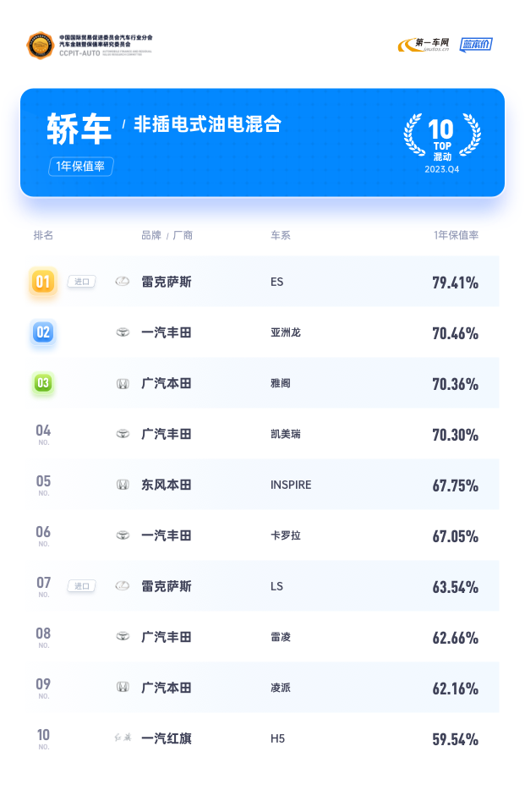This screenshot has width=525, height=812.
Task: Click the 1年保值率 column header
Action: 456,235
